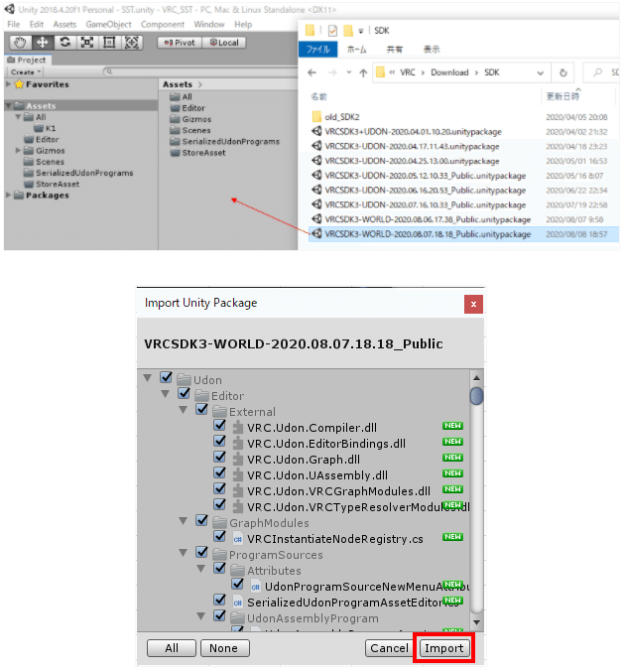Expand the Gizmos folder in Project tree
The width and height of the screenshot is (624, 672).
18,151
